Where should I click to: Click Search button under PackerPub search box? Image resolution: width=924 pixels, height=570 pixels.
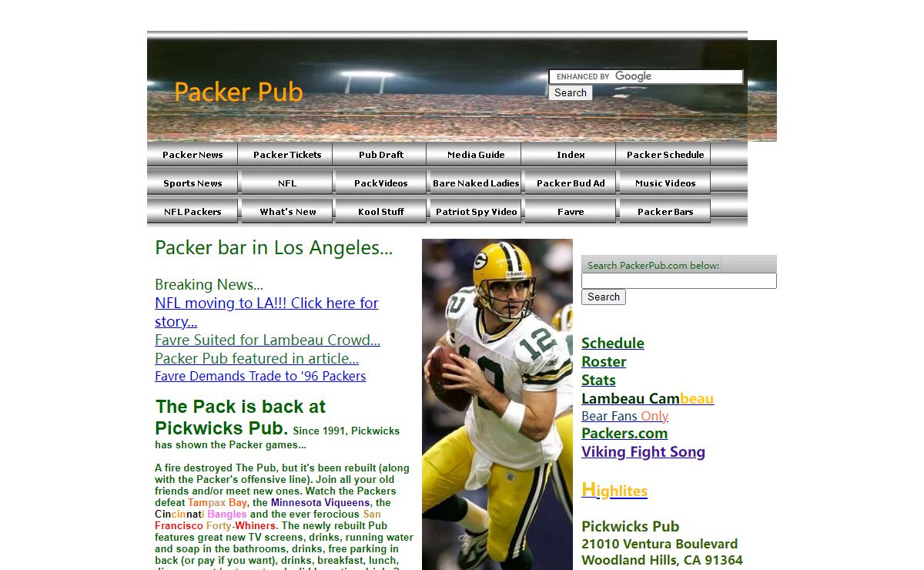(604, 297)
